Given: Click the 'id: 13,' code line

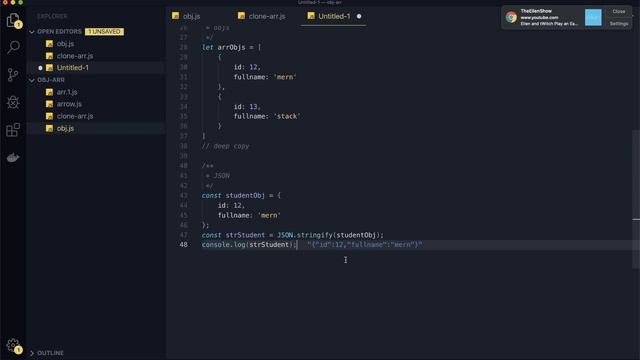Looking at the screenshot, I should (247, 106).
